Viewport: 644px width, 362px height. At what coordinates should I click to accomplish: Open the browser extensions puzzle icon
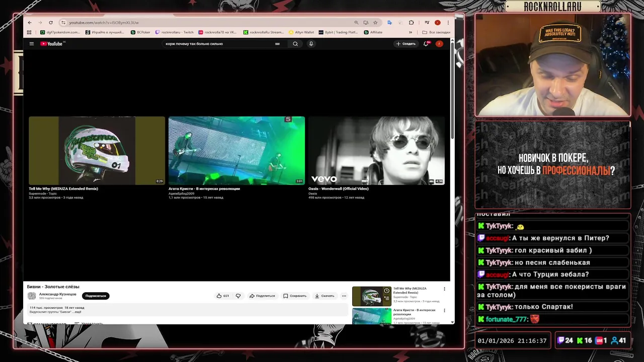(411, 23)
